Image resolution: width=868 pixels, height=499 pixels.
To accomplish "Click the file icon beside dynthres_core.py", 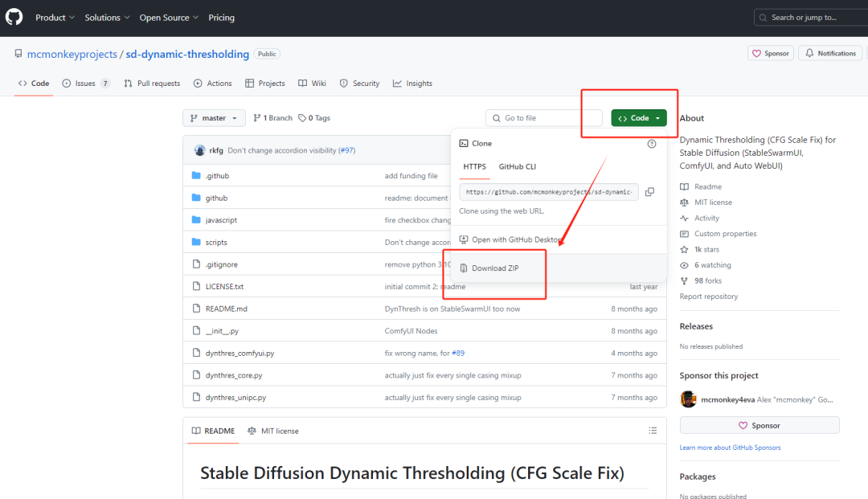I will 196,374.
